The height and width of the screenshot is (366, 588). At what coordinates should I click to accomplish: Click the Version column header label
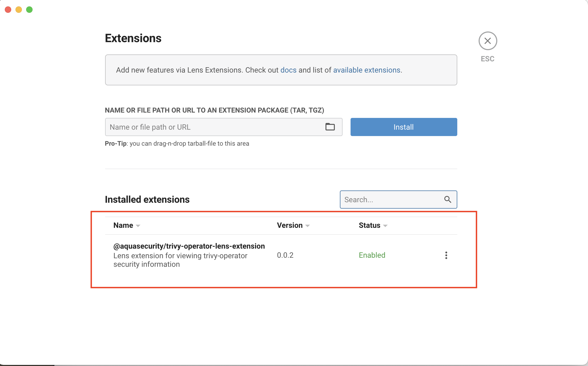coord(289,225)
